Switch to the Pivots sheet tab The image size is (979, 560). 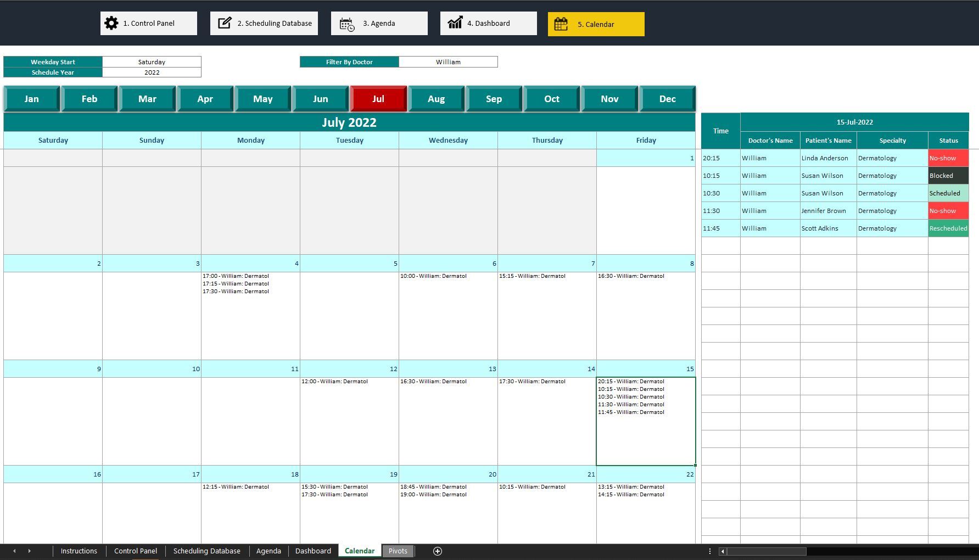pos(398,551)
